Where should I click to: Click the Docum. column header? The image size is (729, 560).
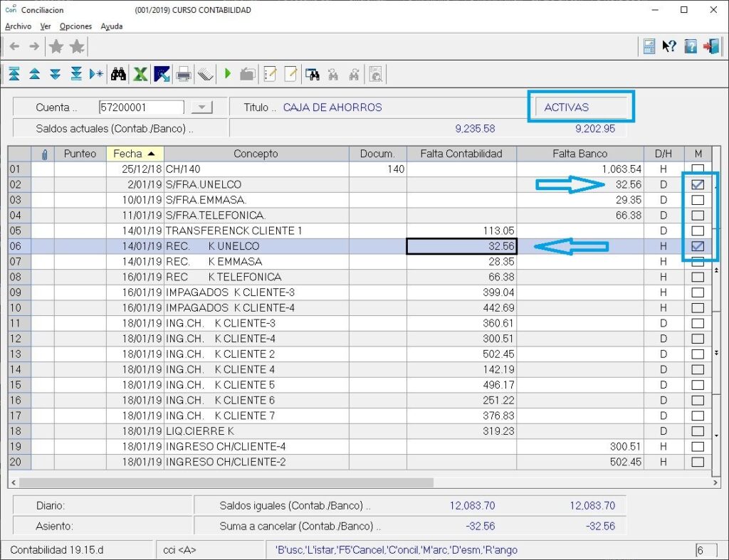point(377,154)
